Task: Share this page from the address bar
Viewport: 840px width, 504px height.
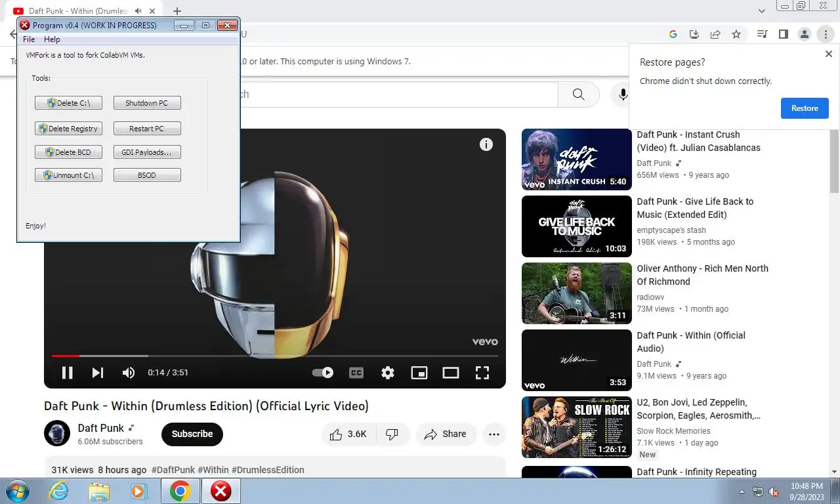Action: point(715,34)
